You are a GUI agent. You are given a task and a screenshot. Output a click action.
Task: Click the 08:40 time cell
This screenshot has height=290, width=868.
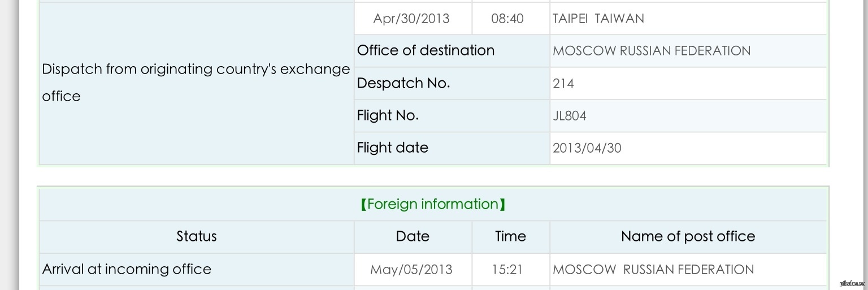(x=507, y=19)
